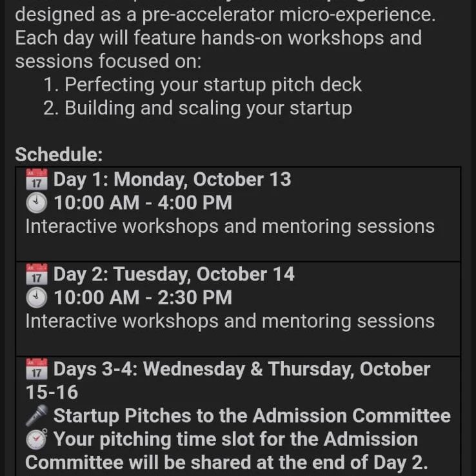Select the Schedule: heading

59,155
